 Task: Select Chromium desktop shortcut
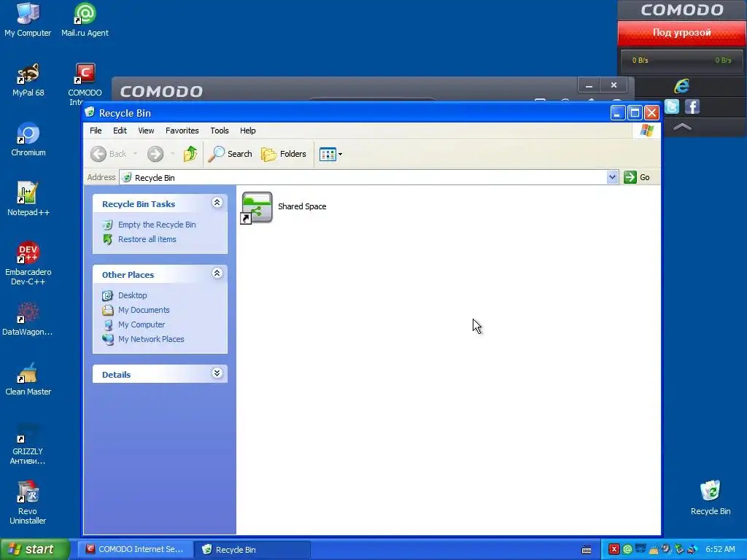click(x=28, y=139)
